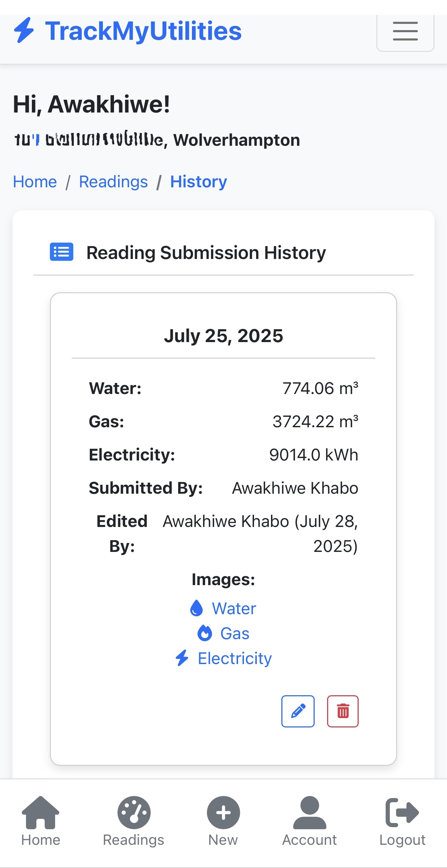The width and height of the screenshot is (447, 868).
Task: Tap the Home tab in bottom bar
Action: point(41,821)
